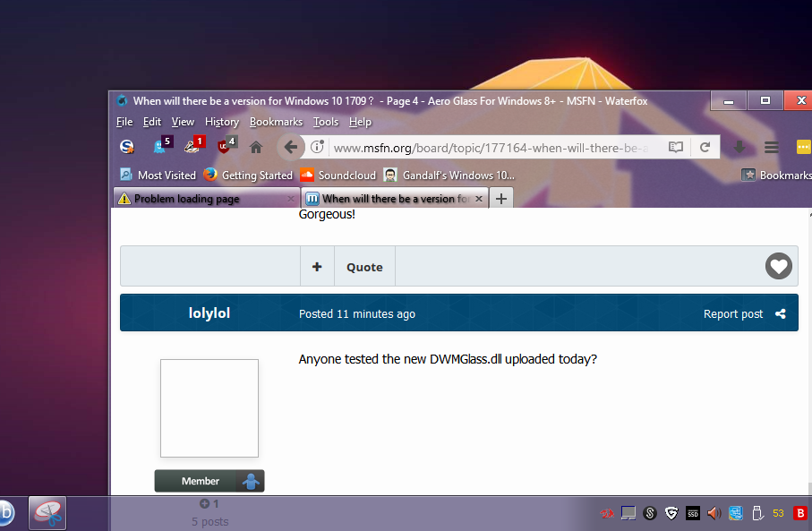Go to the Home page
This screenshot has height=531, width=812.
[256, 148]
